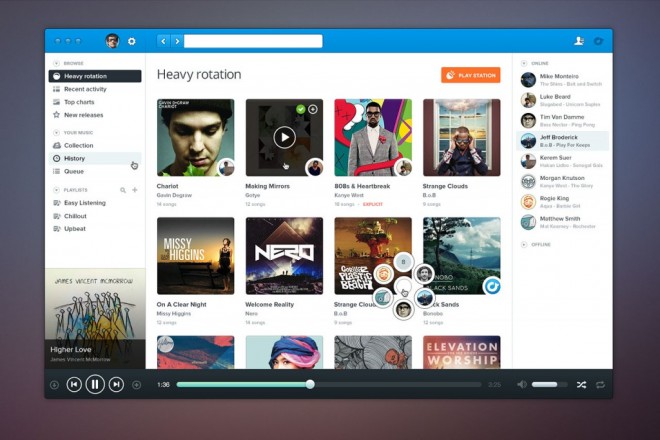Click the add icon right of next track

coord(136,385)
